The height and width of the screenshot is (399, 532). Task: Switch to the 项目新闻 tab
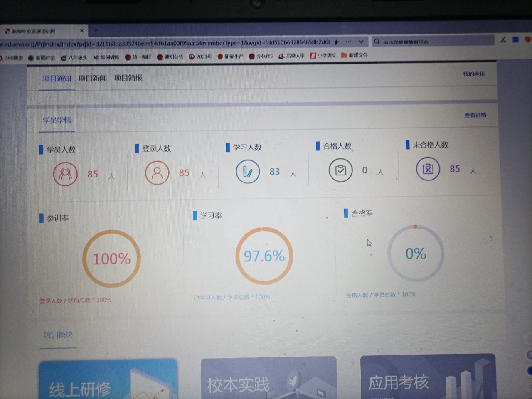pyautogui.click(x=93, y=78)
